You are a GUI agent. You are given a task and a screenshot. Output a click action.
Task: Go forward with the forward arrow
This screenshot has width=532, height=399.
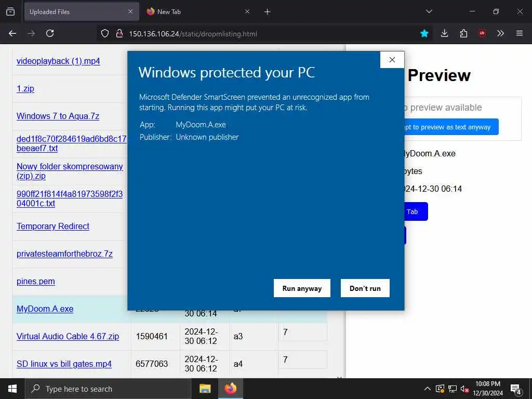coord(31,33)
